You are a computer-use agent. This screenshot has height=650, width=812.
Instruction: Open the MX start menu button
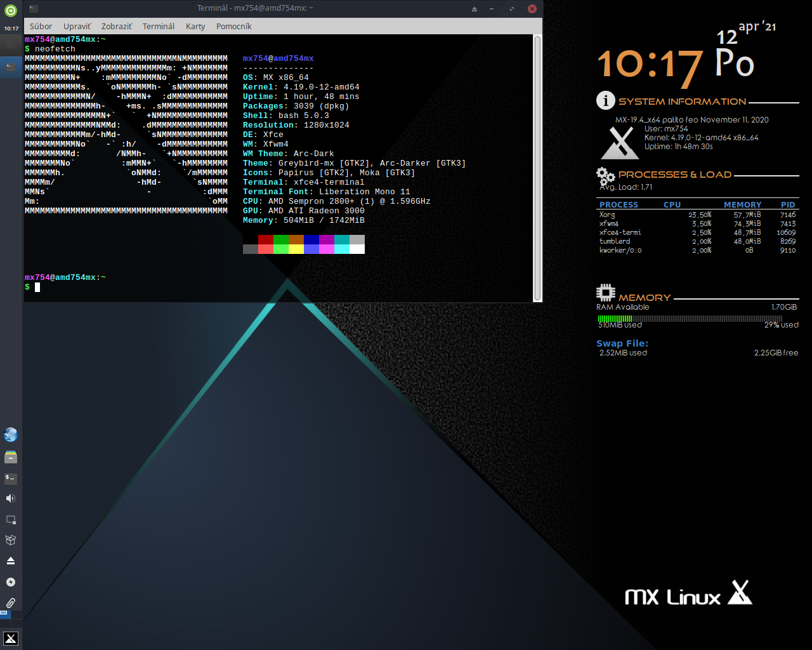click(11, 639)
